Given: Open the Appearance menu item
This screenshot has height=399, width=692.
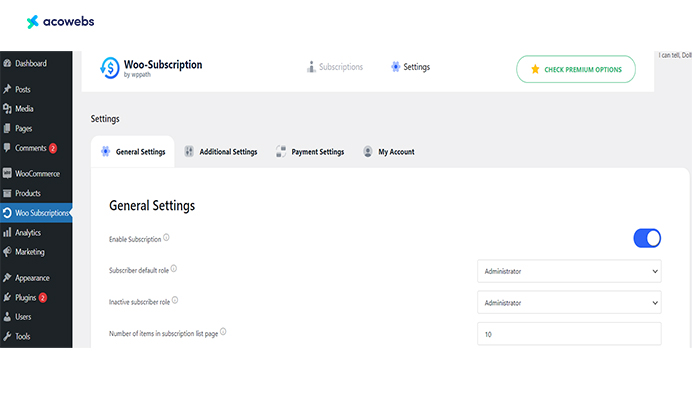Looking at the screenshot, I should [x=36, y=278].
